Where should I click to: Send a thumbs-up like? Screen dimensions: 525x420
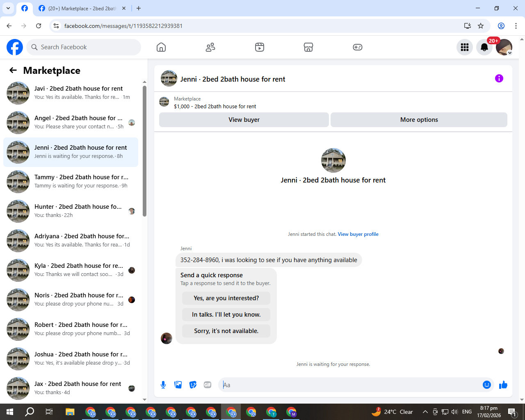pyautogui.click(x=503, y=385)
